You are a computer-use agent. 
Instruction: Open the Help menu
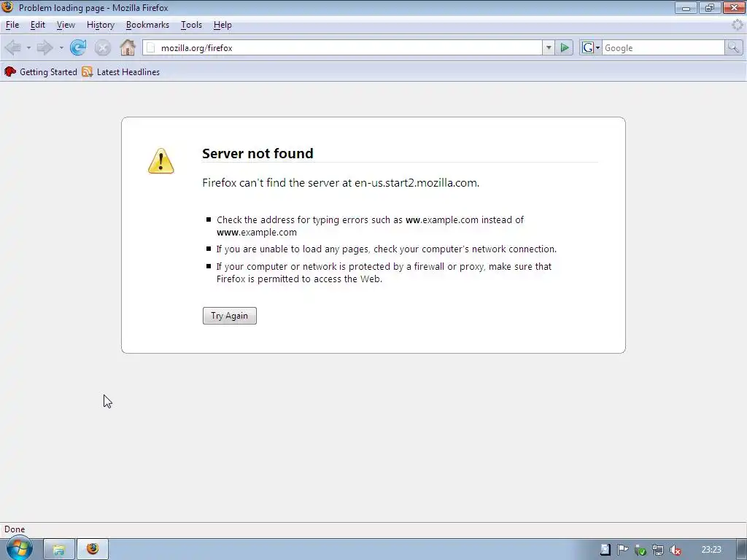(x=222, y=25)
